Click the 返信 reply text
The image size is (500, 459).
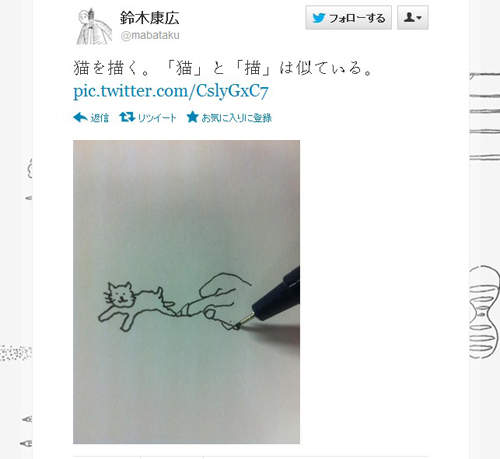click(99, 118)
